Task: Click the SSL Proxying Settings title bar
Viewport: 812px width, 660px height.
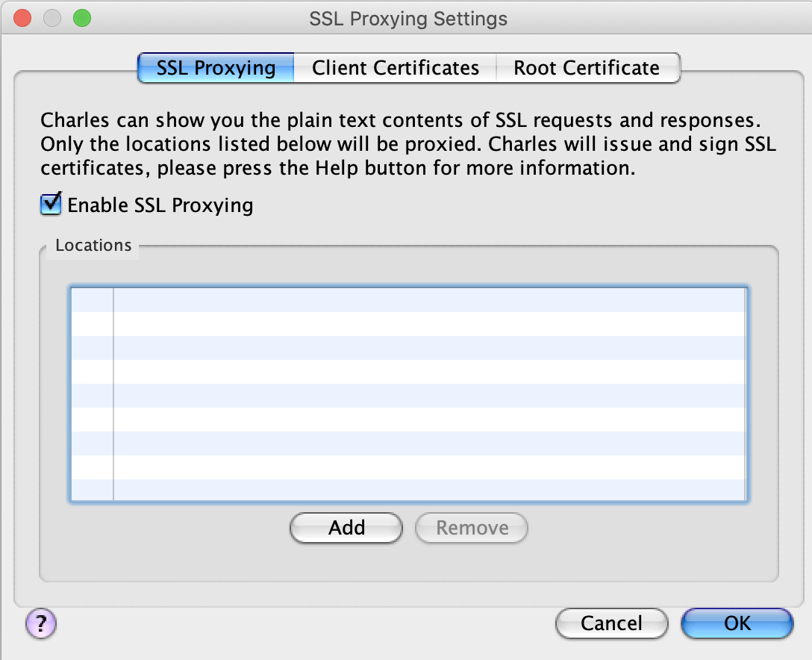Action: pos(407,19)
